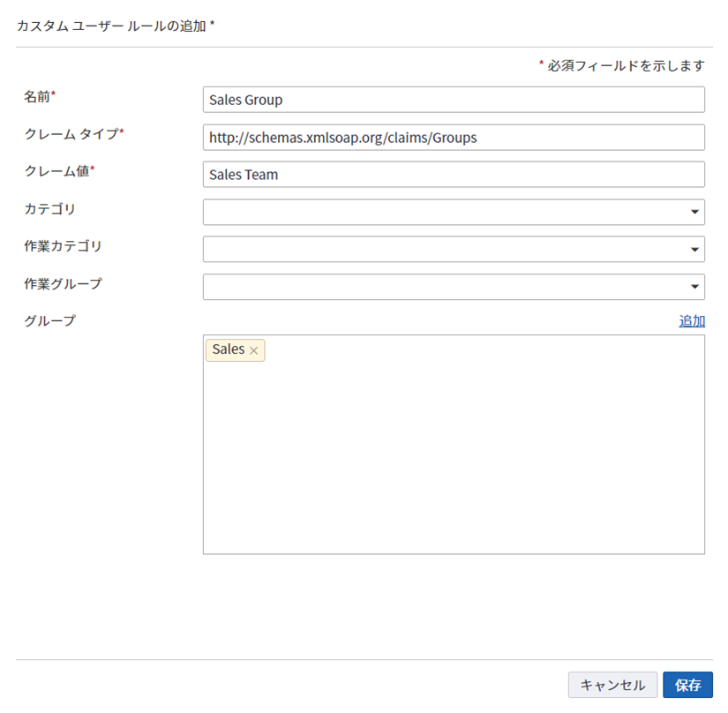Viewport: 728px width, 713px height.
Task: Click the 追加 link above the group box
Action: (x=691, y=321)
